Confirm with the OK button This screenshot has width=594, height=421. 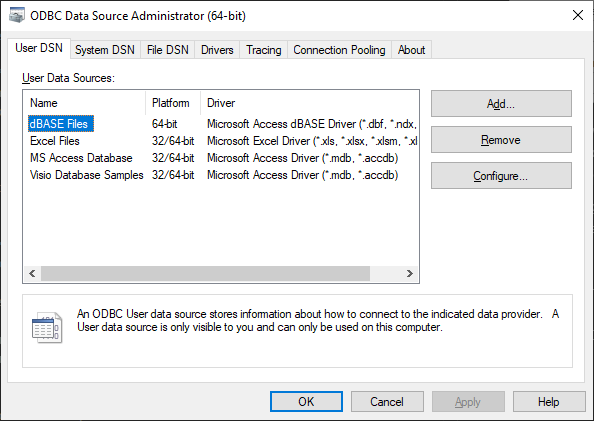point(306,402)
